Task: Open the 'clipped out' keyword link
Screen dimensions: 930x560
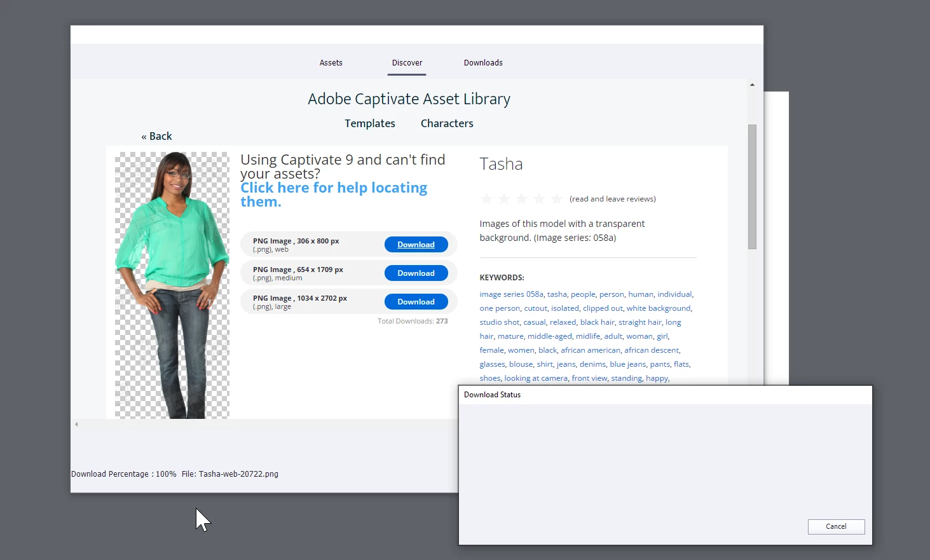Action: (x=603, y=308)
